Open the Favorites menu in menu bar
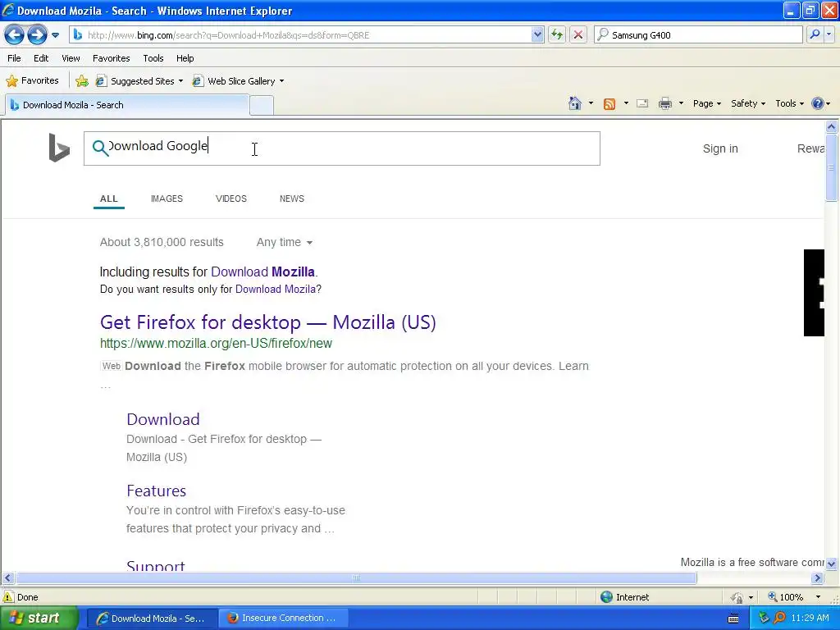The image size is (840, 630). tap(111, 58)
